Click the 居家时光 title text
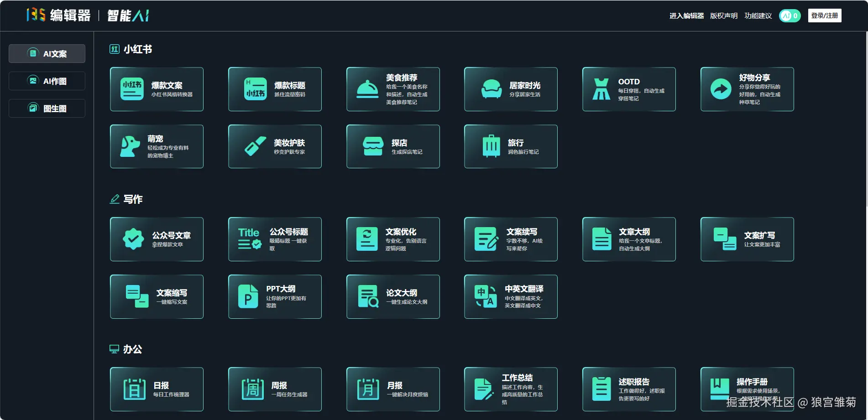The height and width of the screenshot is (420, 868). [525, 85]
